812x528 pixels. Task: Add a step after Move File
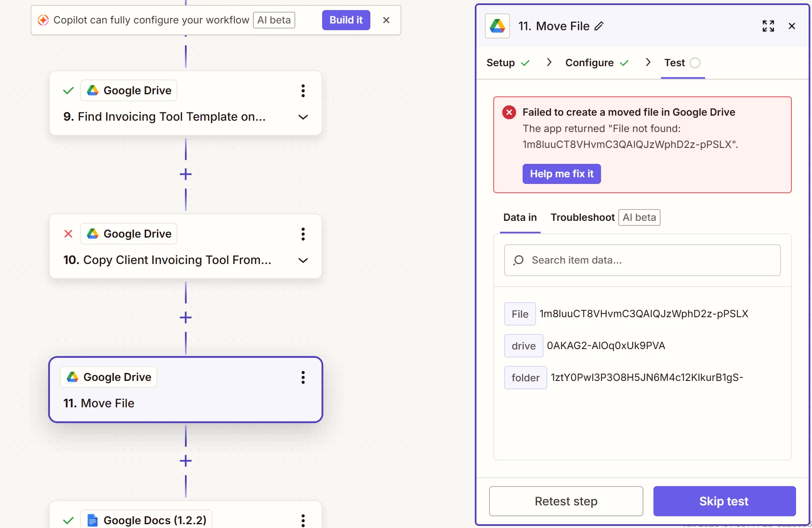[185, 461]
